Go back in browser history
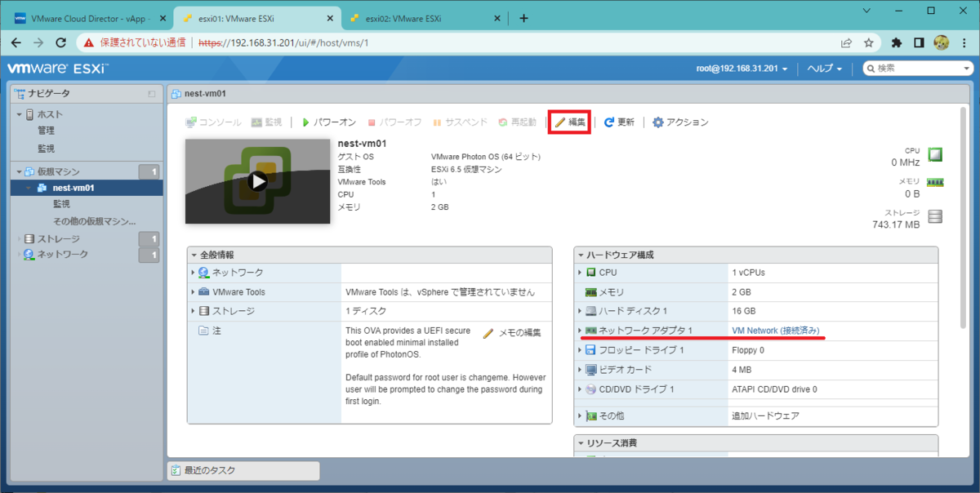 [16, 42]
